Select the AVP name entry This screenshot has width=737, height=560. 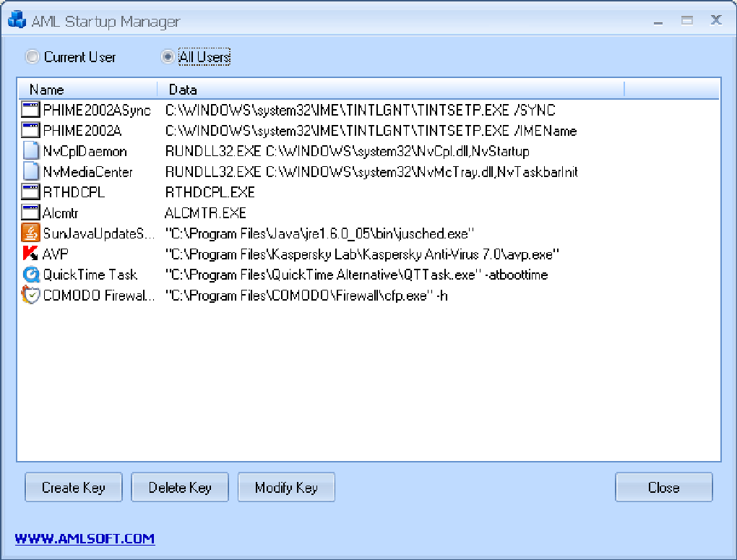pyautogui.click(x=56, y=254)
